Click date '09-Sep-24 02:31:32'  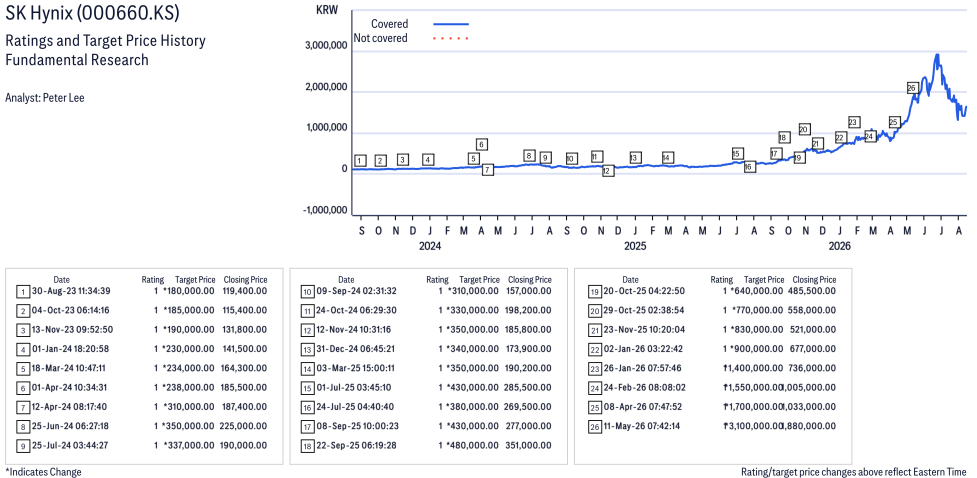356,291
